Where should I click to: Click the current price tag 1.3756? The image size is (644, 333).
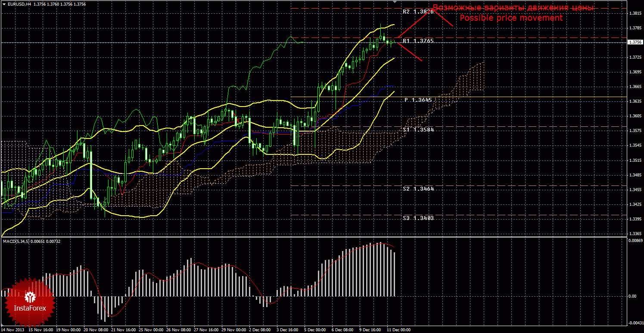coord(635,42)
